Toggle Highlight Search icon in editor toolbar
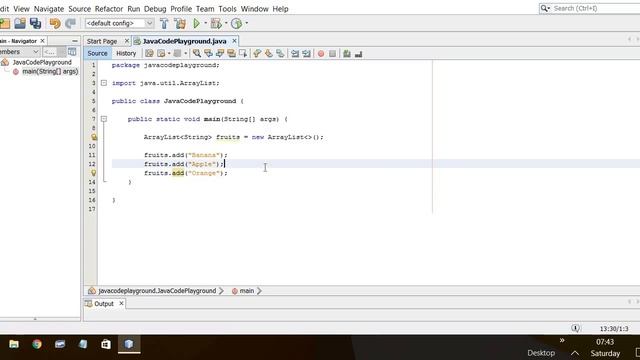 tap(231, 53)
